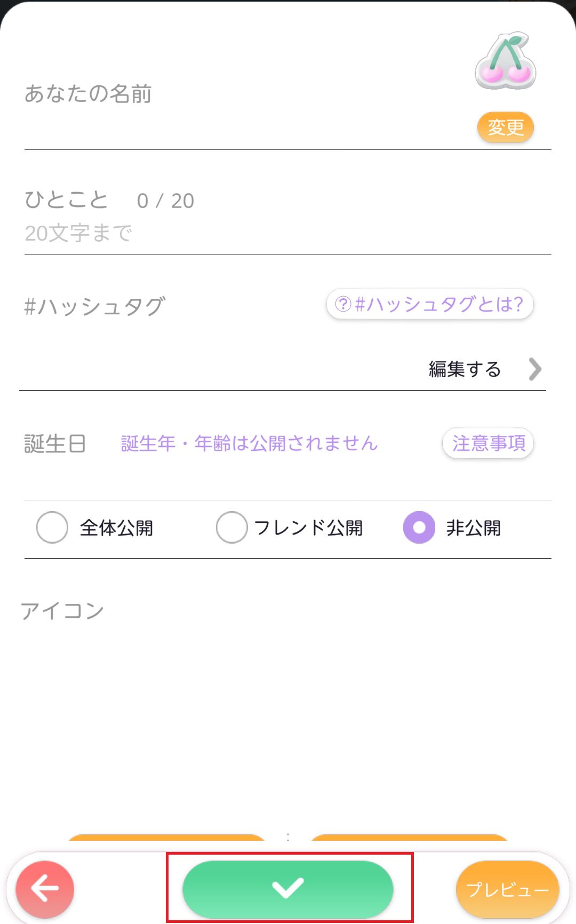Choose the フレンド公開 radio option
The height and width of the screenshot is (924, 576).
coord(232,528)
